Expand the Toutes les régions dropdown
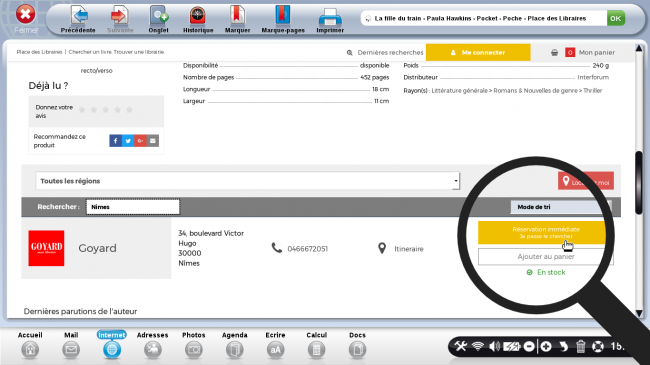This screenshot has height=365, width=650. [247, 181]
